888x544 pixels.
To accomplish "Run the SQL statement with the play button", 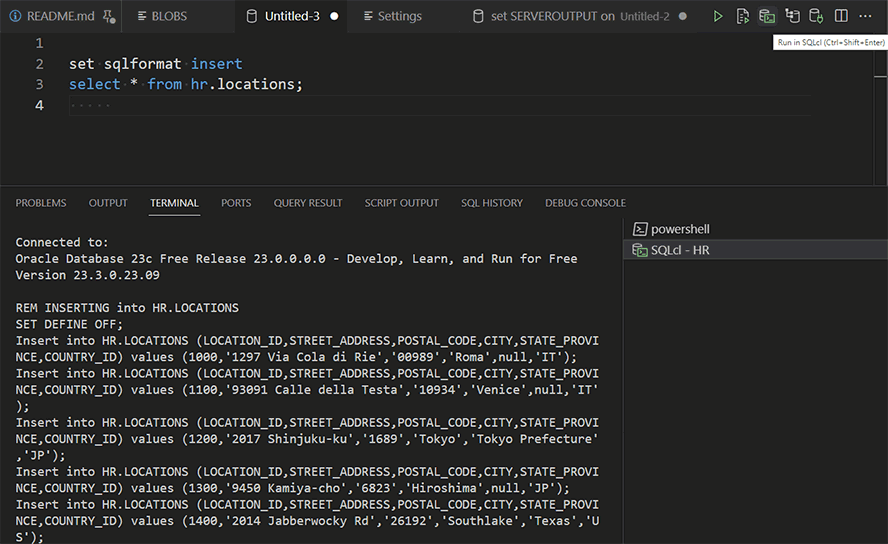I will [718, 16].
